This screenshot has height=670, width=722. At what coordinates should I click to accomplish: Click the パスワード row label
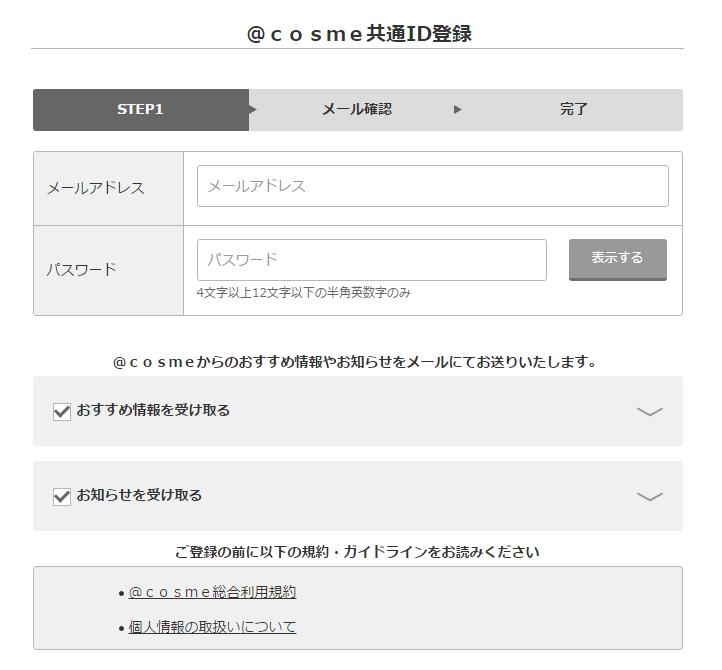click(x=81, y=270)
